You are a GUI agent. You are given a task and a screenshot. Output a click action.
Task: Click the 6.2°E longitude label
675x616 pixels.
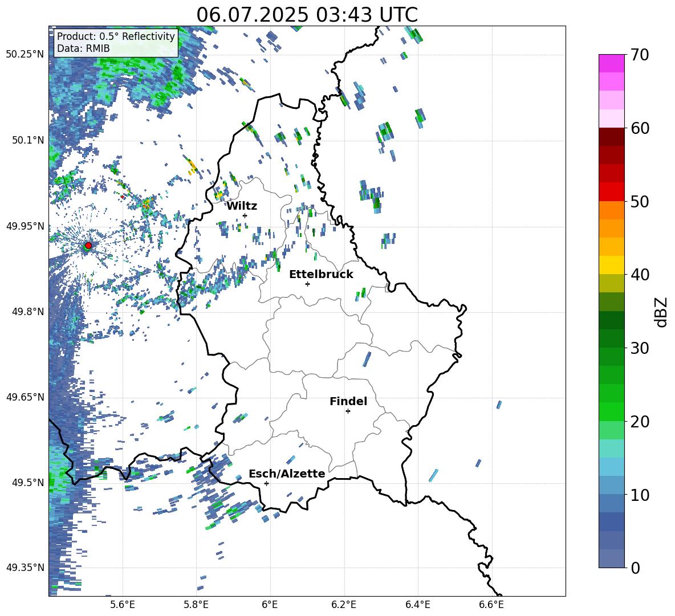click(344, 605)
